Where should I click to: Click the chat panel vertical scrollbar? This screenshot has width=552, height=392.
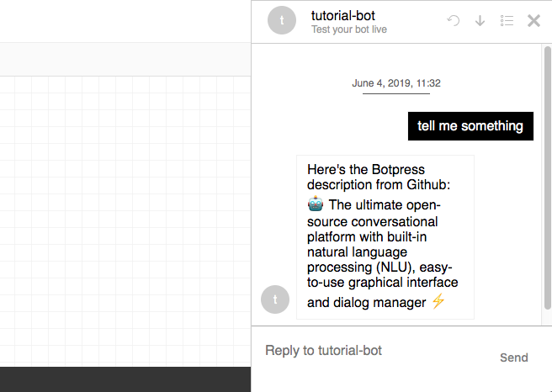pos(548,177)
